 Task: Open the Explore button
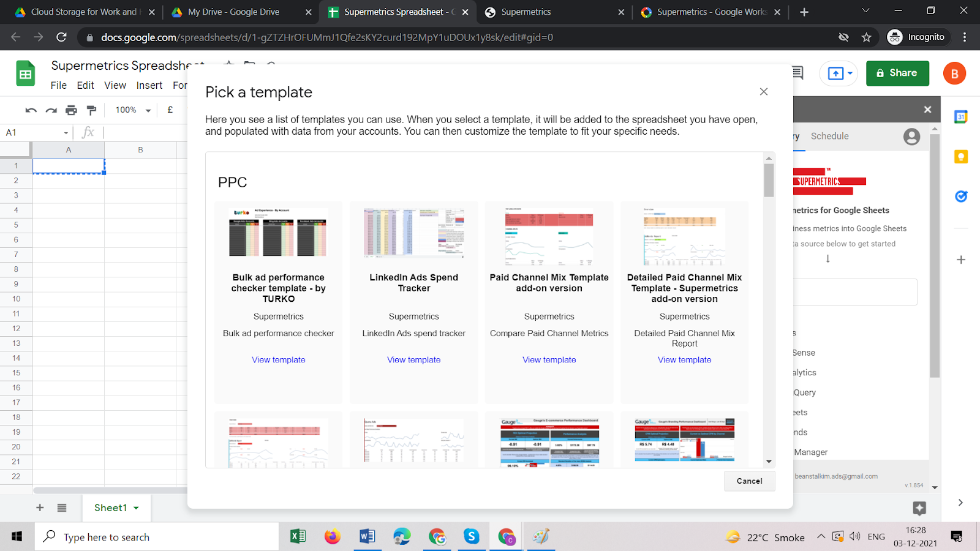coord(919,508)
